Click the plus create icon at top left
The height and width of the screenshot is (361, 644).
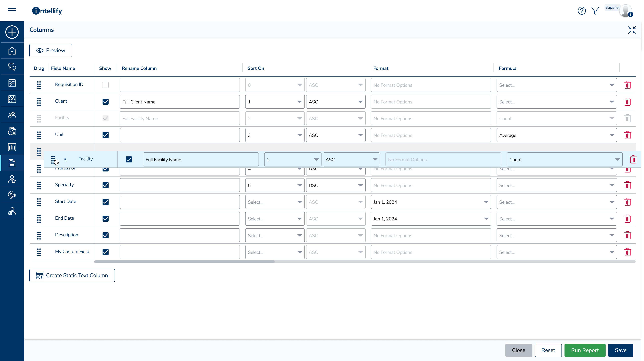pyautogui.click(x=12, y=32)
